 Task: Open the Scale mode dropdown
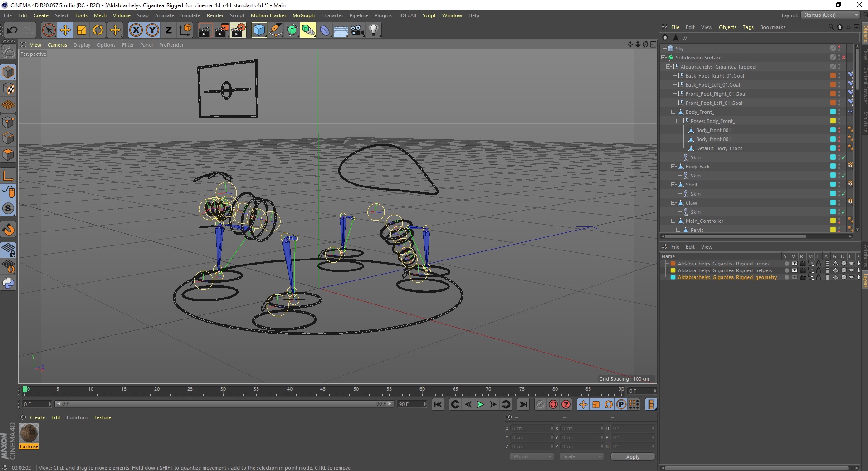[581, 456]
